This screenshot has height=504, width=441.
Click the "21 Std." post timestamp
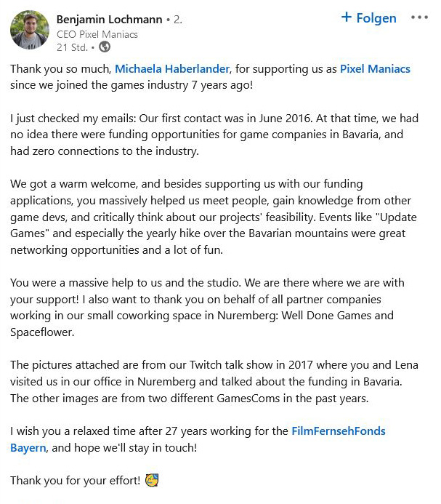coord(73,47)
